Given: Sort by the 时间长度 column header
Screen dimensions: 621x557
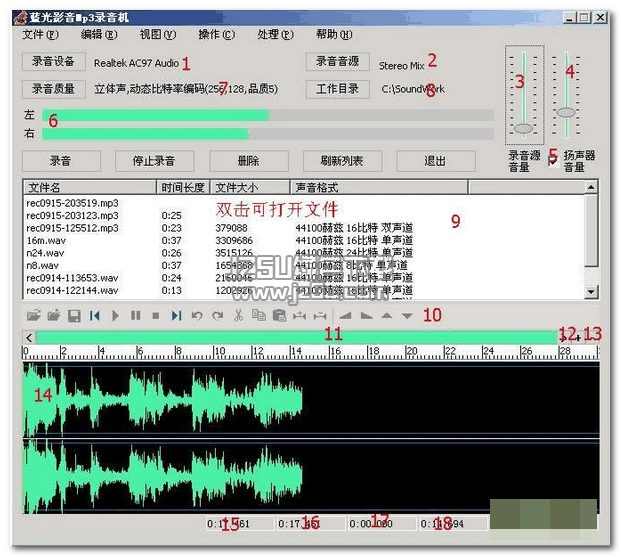Looking at the screenshot, I should 183,187.
